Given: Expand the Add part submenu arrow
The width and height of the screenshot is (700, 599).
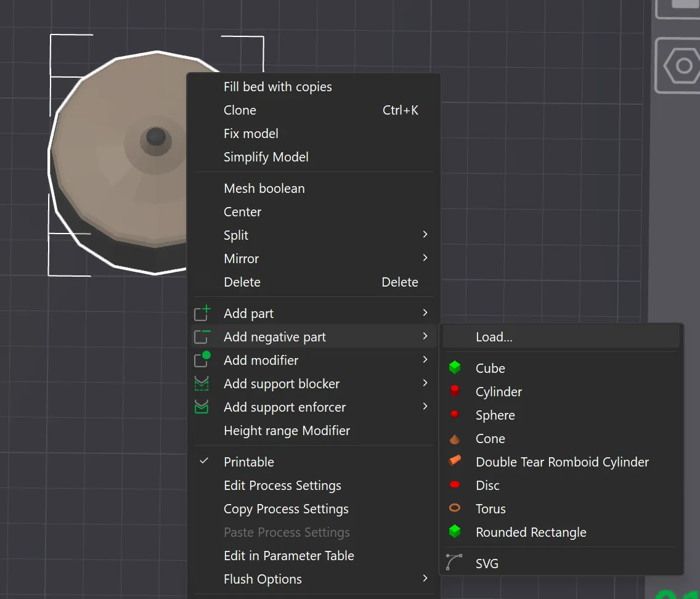Looking at the screenshot, I should [x=425, y=313].
